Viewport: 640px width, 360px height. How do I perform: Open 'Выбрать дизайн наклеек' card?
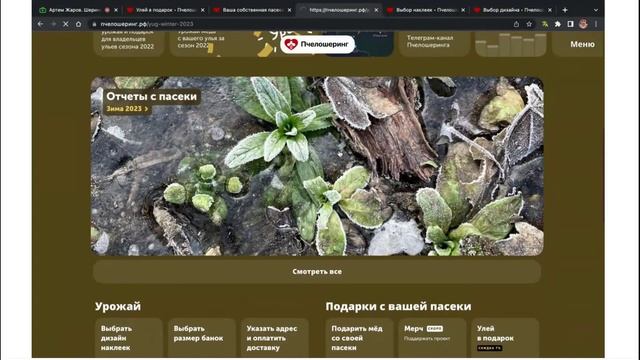tap(129, 338)
